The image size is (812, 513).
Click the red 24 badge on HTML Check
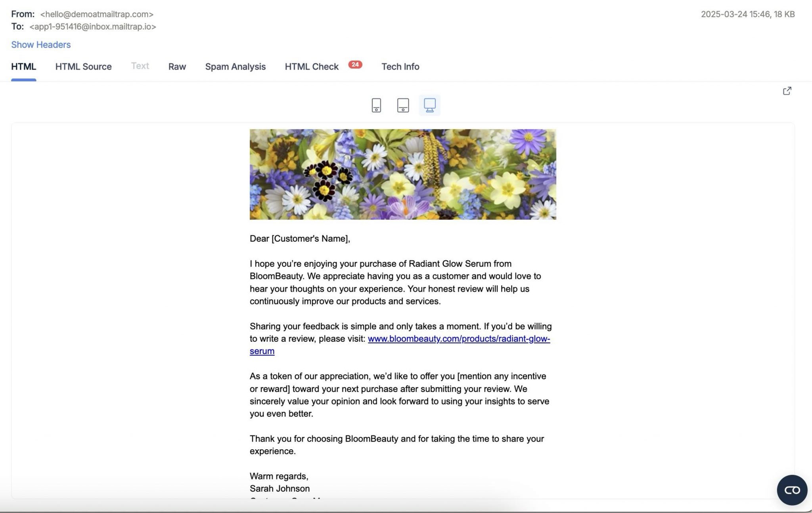(355, 64)
